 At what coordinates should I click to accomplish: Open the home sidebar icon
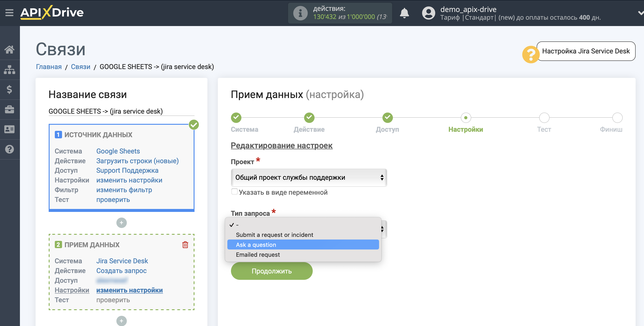(10, 50)
